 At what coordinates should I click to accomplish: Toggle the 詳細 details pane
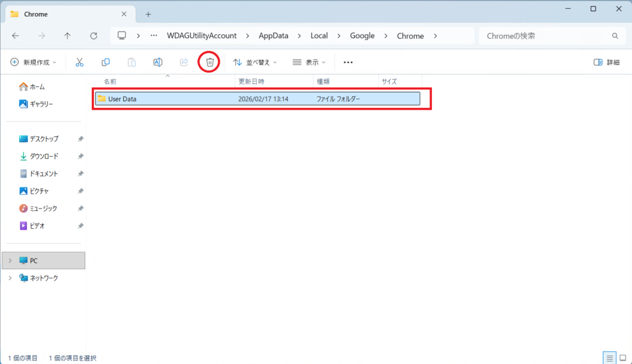pyautogui.click(x=606, y=62)
